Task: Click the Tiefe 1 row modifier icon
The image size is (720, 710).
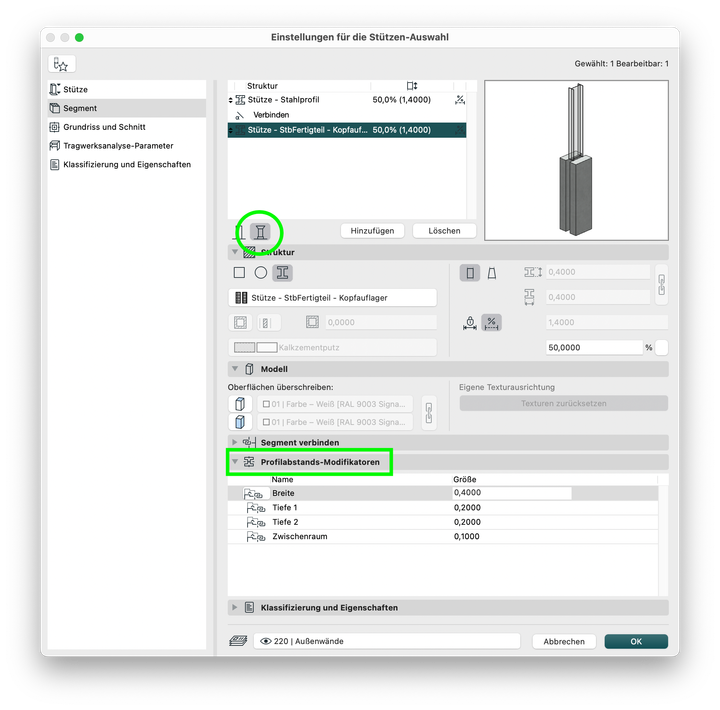Action: (x=256, y=507)
